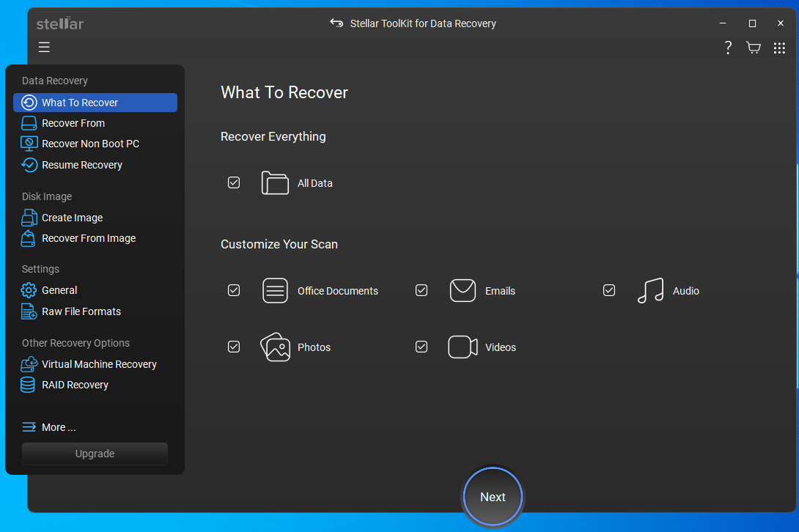Click the All Data folder icon

[x=275, y=183]
